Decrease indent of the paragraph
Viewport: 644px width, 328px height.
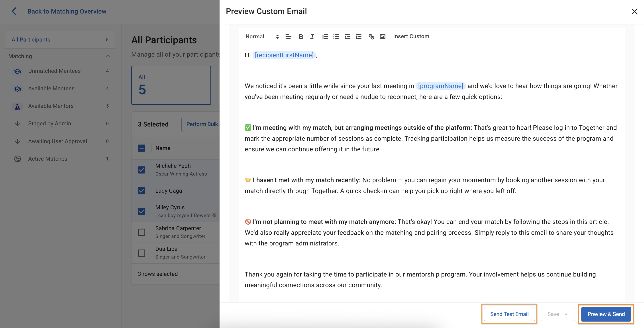347,37
